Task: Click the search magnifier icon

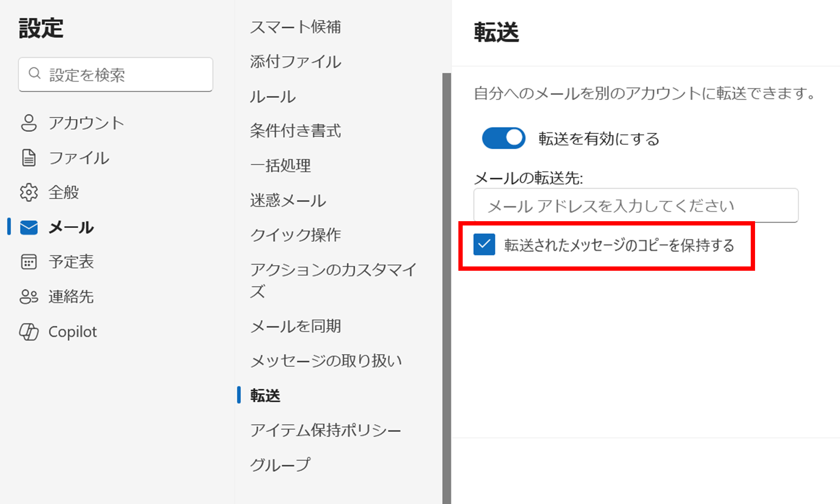Action: tap(34, 74)
